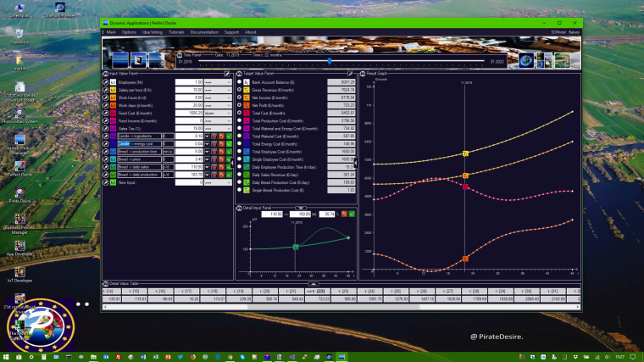This screenshot has width=644, height=362.
Task: Open Perfect Desire desktop shortcut
Action: (19, 169)
